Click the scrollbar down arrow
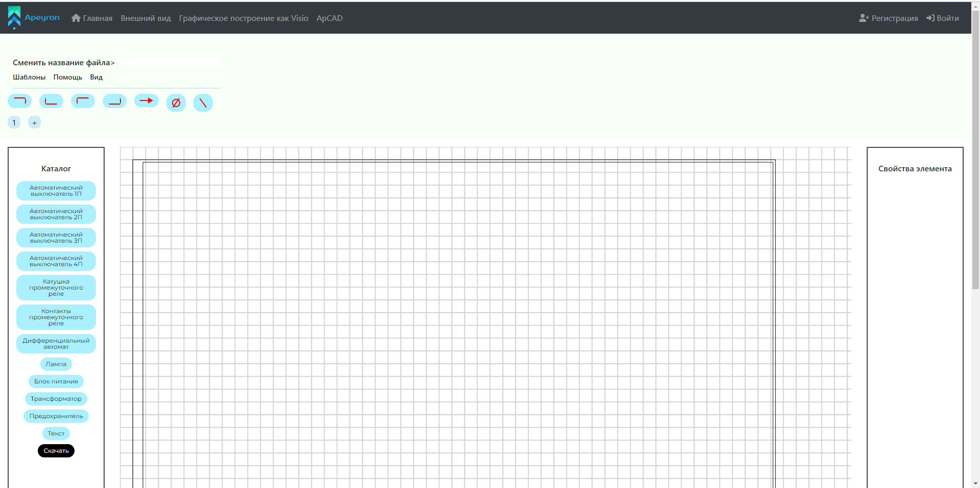The height and width of the screenshot is (488, 980). click(975, 483)
